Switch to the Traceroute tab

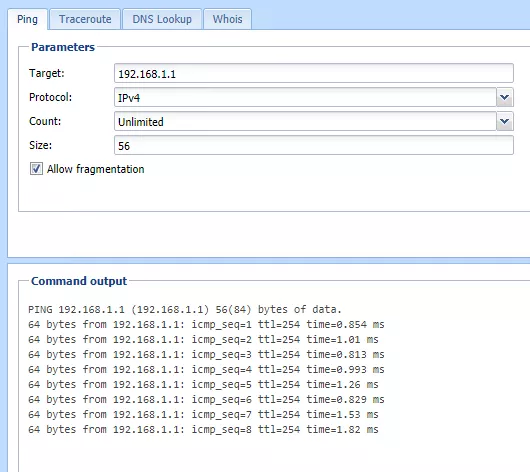(85, 19)
